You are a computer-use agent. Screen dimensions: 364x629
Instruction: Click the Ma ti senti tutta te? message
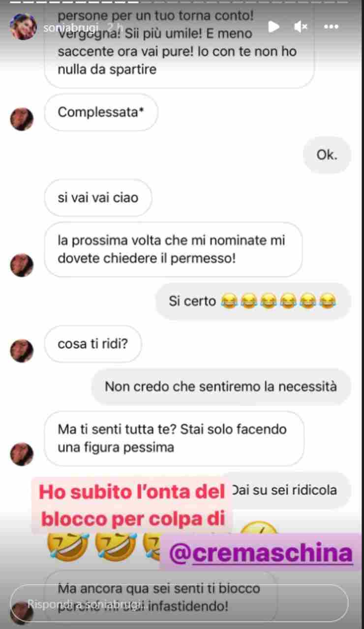174,438
